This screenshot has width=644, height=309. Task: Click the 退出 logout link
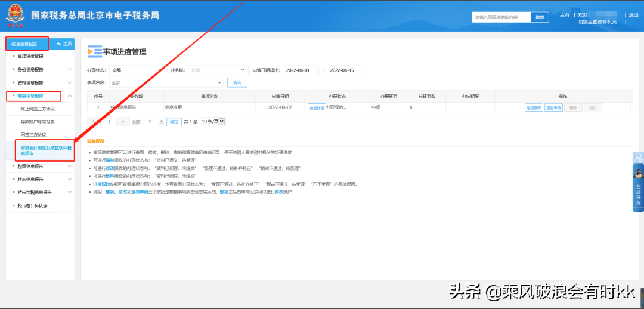coord(634,15)
